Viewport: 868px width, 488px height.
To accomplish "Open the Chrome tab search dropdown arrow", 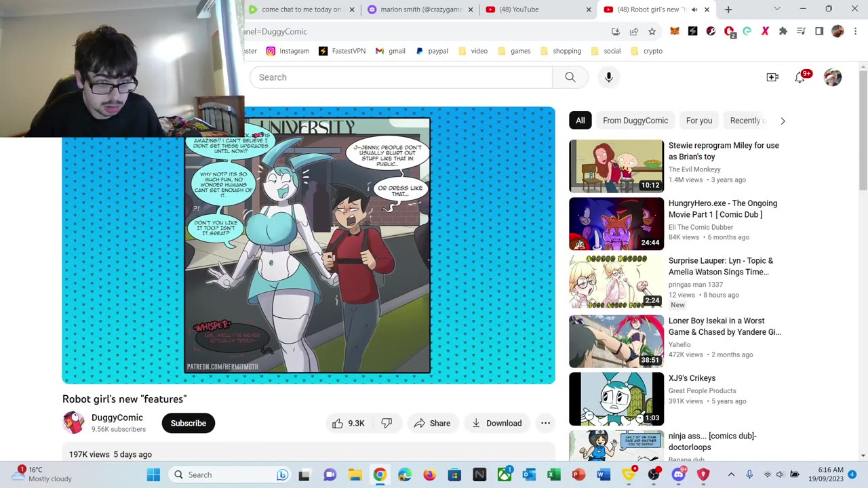I will tap(777, 9).
